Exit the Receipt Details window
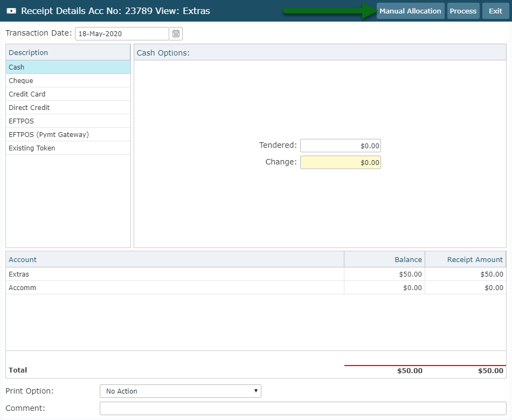The image size is (512, 420). click(495, 11)
